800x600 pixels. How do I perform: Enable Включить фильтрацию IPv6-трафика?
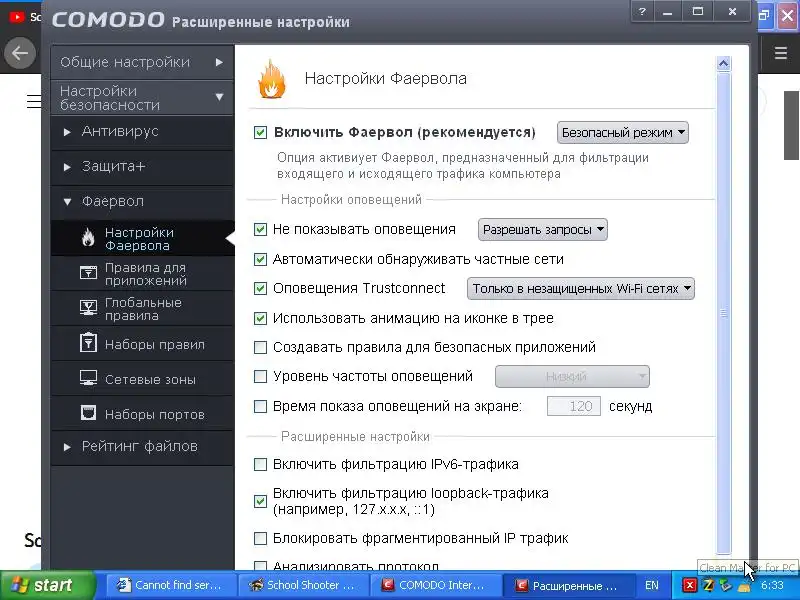click(260, 464)
